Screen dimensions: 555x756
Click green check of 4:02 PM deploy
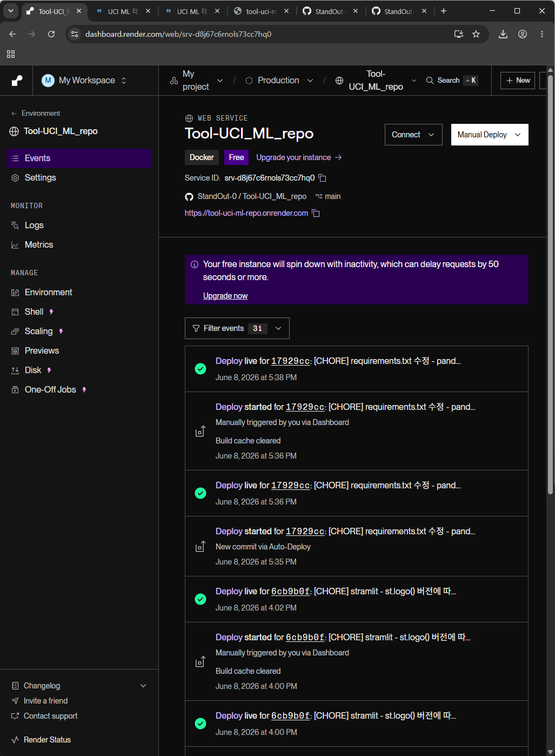coord(200,599)
